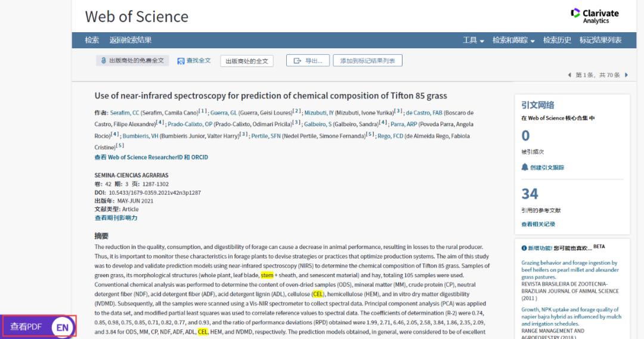Screen dimensions: 644x339
Task: Open author link Bumbieris, VH
Action: point(141,136)
